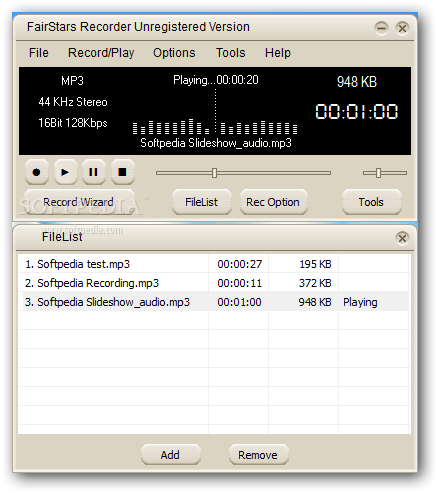The height and width of the screenshot is (493, 438).
Task: Minimize the FairStars Recorder window
Action: point(381,28)
